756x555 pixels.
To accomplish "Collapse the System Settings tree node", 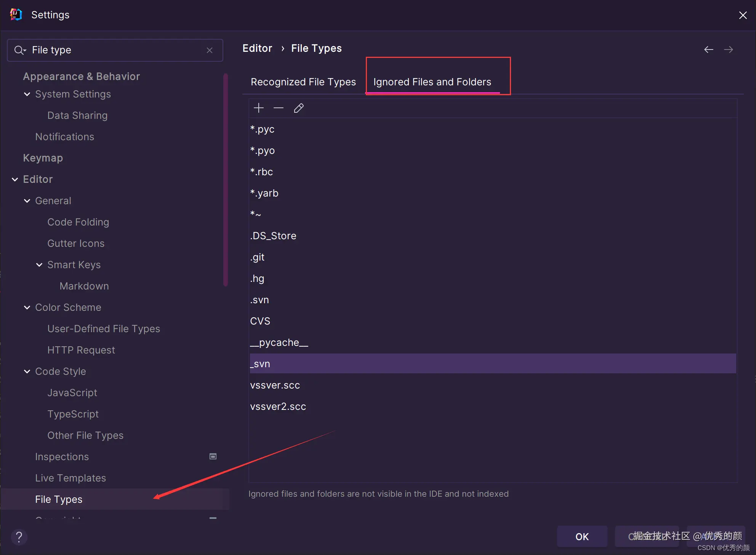I will pyautogui.click(x=27, y=94).
